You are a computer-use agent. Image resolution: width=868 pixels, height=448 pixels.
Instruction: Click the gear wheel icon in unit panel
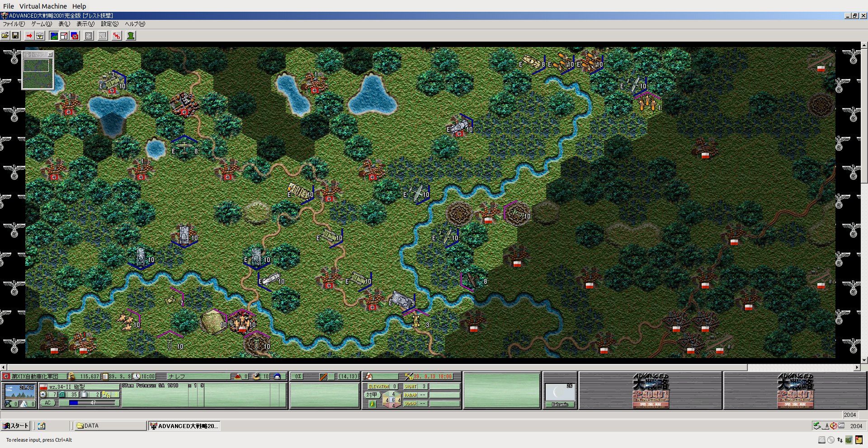coord(43,395)
